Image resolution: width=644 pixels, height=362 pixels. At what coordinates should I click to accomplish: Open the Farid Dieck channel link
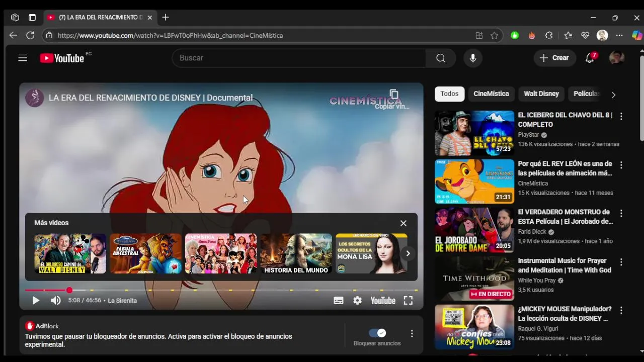click(x=532, y=232)
